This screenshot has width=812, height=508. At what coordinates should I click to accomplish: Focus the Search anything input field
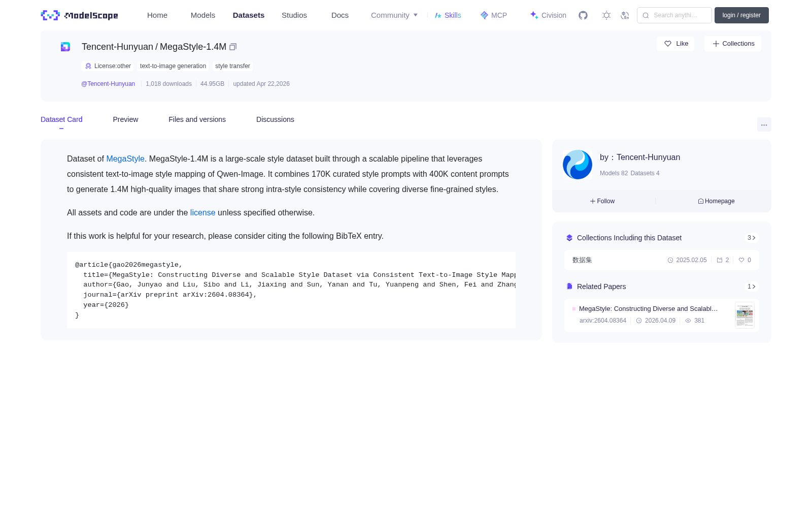pyautogui.click(x=674, y=15)
